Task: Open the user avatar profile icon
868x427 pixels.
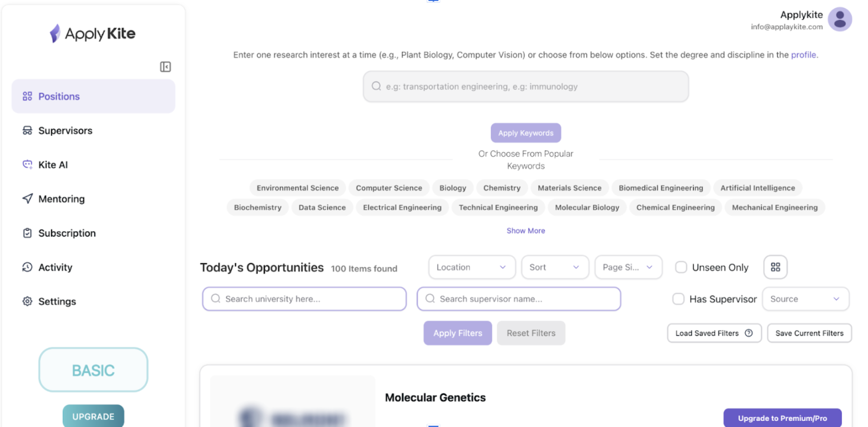Action: (x=839, y=20)
